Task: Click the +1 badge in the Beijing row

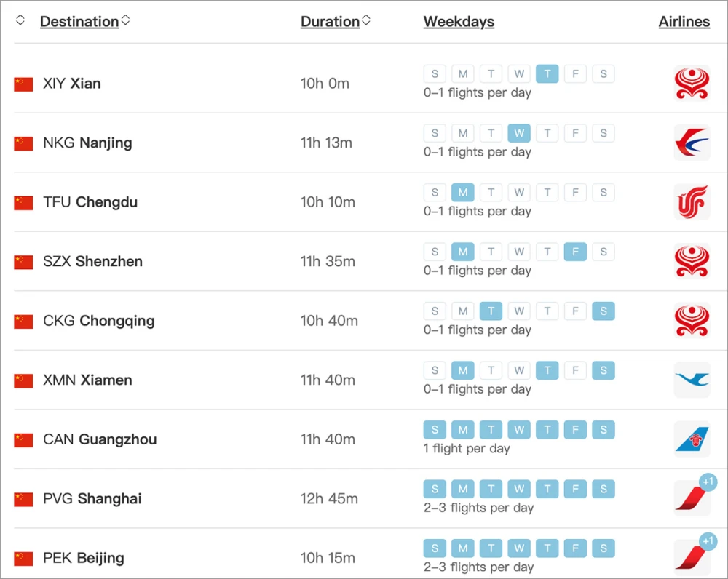Action: (x=708, y=541)
